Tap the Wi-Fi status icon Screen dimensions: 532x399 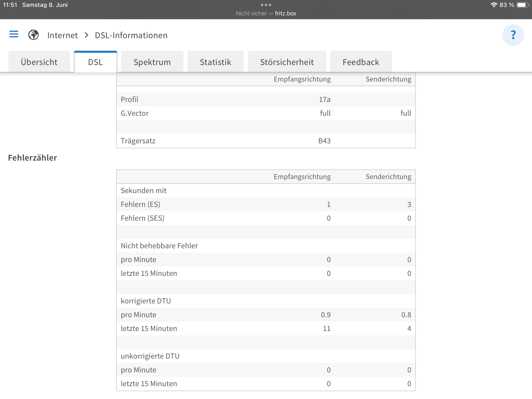494,5
